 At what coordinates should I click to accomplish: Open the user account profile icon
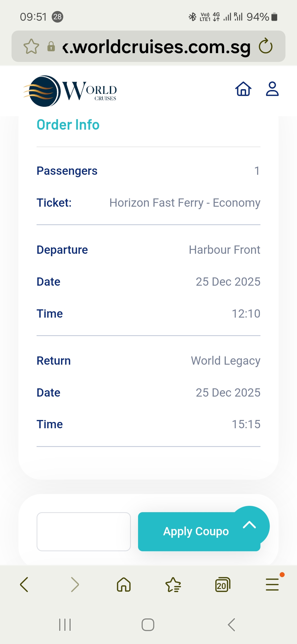272,89
